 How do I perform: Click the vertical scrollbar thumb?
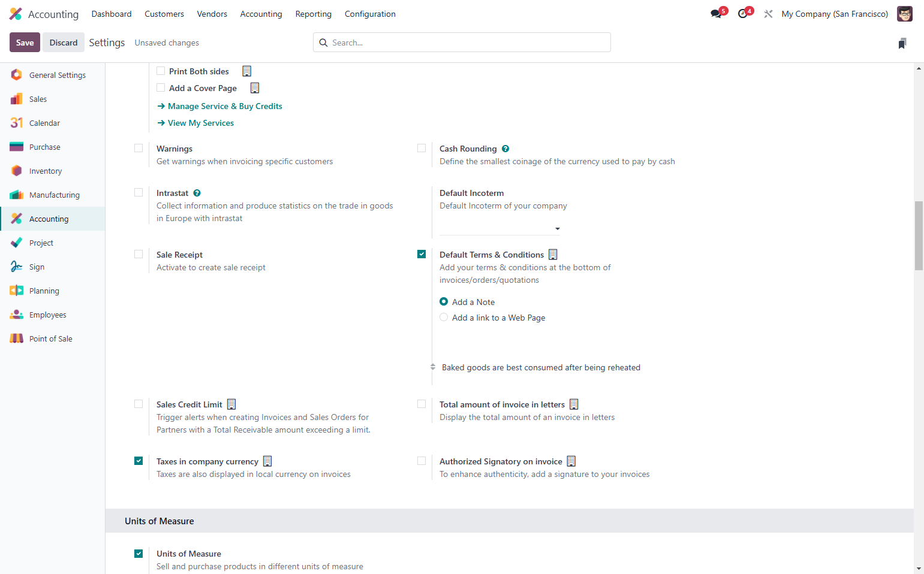click(x=919, y=236)
